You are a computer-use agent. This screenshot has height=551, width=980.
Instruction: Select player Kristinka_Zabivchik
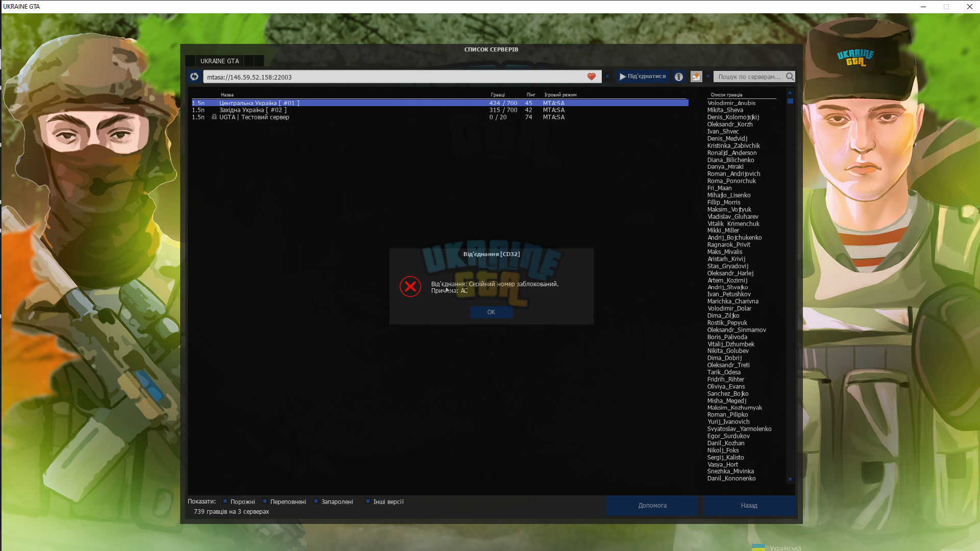(x=733, y=146)
